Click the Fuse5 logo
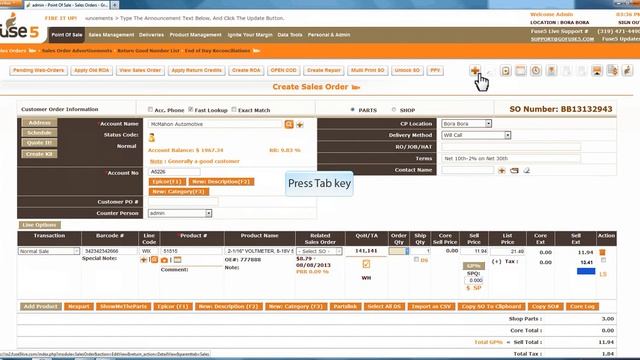This screenshot has height=360, width=640. point(19,27)
